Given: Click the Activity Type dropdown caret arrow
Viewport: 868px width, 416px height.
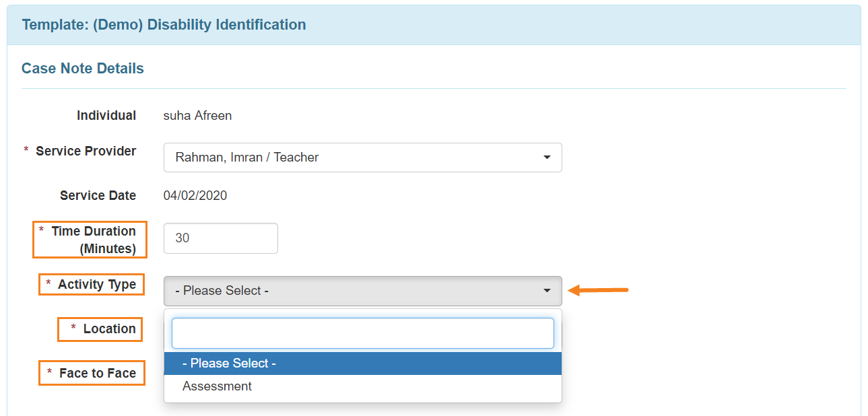Looking at the screenshot, I should [546, 291].
